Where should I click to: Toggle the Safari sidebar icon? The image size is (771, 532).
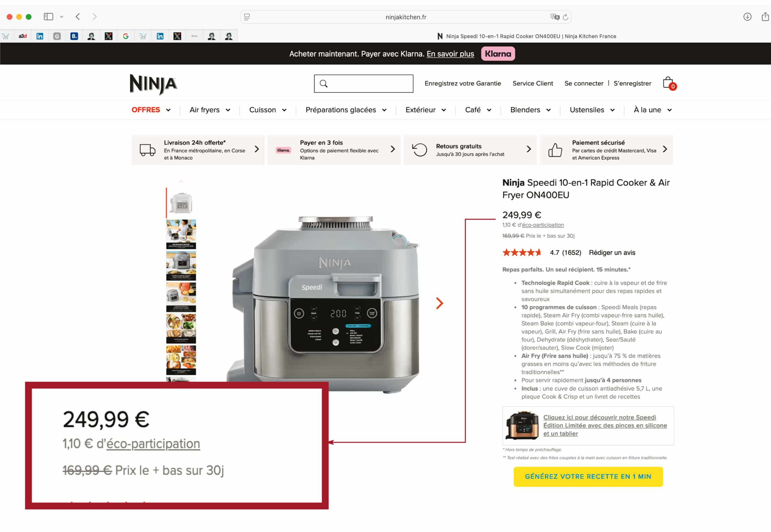tap(49, 16)
